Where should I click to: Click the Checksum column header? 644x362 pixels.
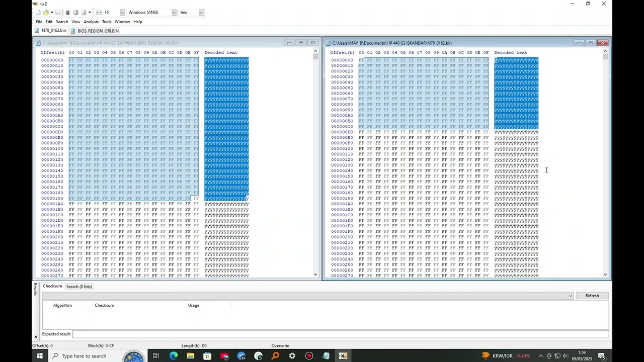click(x=104, y=305)
